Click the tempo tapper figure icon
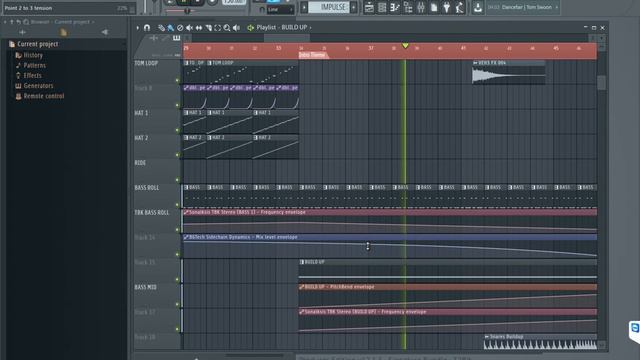The height and width of the screenshot is (360, 640). (x=460, y=7)
